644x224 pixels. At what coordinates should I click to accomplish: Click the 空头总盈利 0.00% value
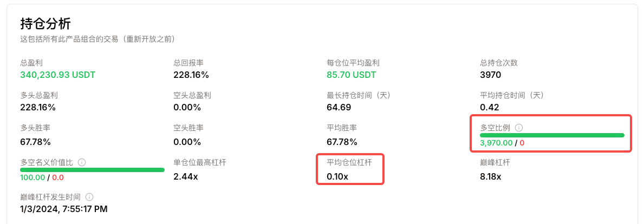coord(187,108)
